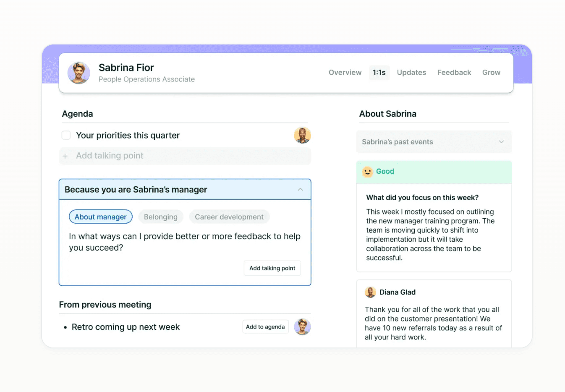Click the 'Add talking point' button
The height and width of the screenshot is (392, 565).
pyautogui.click(x=272, y=268)
